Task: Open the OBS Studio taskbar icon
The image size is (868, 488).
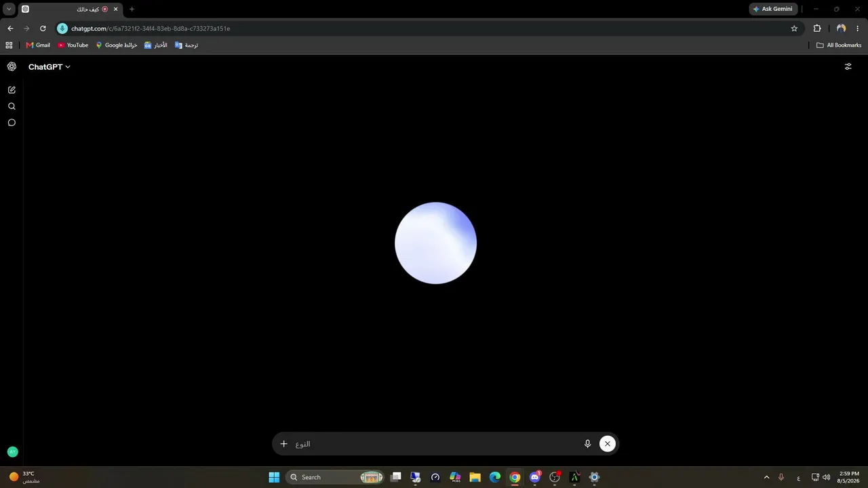Action: 555,477
